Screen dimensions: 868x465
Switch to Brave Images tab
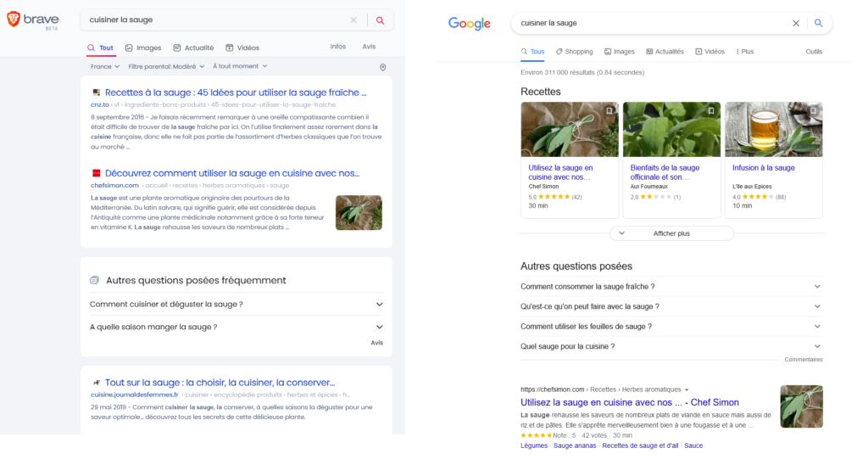[143, 48]
